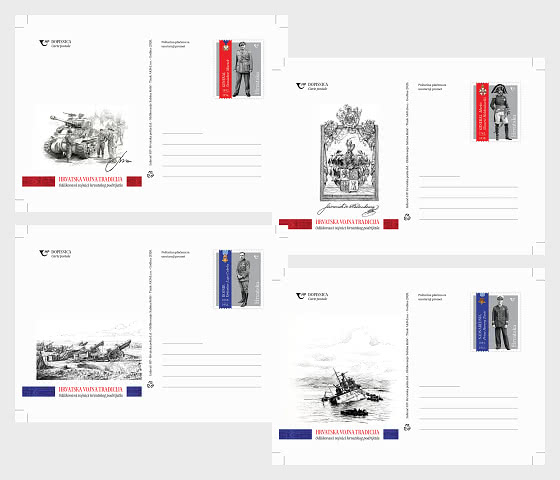Screen dimensions: 560x480
Task: Click 'Poštarina plaćena' text on the tank postcard
Action: click(x=175, y=42)
